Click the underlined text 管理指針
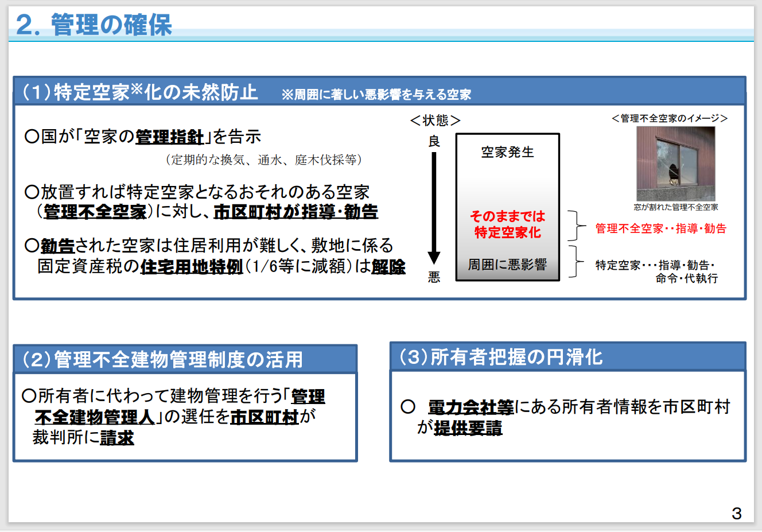The image size is (762, 532). pos(169,137)
